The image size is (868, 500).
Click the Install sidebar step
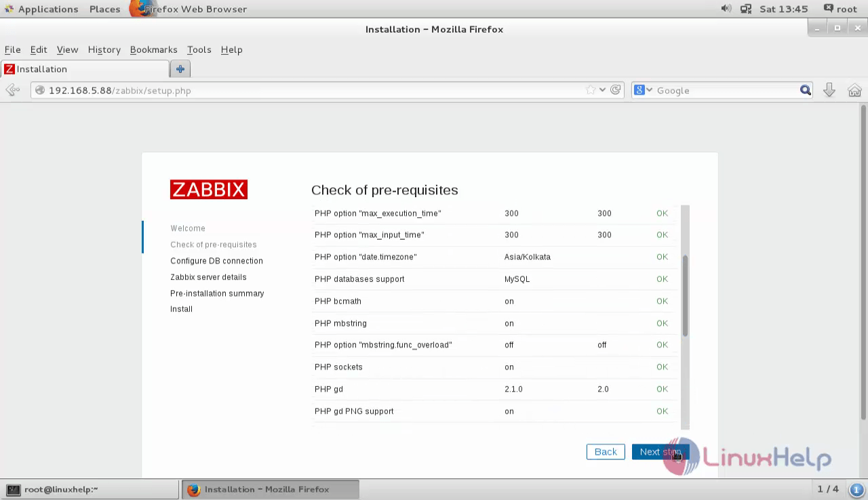(x=181, y=309)
